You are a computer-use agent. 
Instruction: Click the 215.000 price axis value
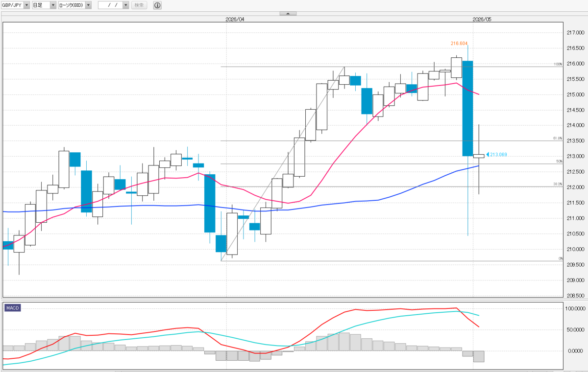pyautogui.click(x=575, y=94)
